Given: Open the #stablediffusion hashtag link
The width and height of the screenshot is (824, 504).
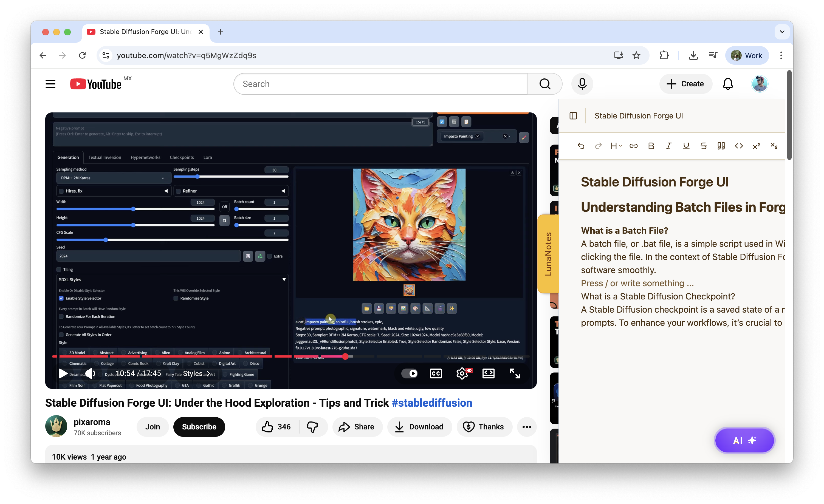Looking at the screenshot, I should pyautogui.click(x=432, y=403).
